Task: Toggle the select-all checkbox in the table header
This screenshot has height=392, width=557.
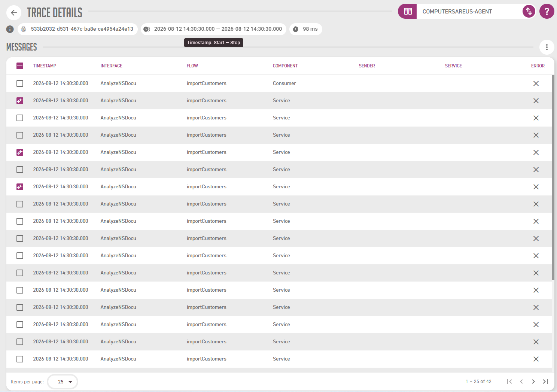Action: (x=20, y=66)
